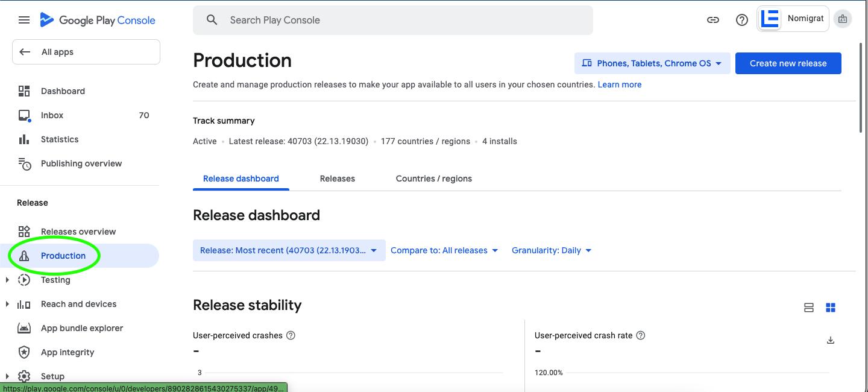Switch to the Countries / regions tab
Viewport: 868px width, 392px height.
[x=433, y=179]
